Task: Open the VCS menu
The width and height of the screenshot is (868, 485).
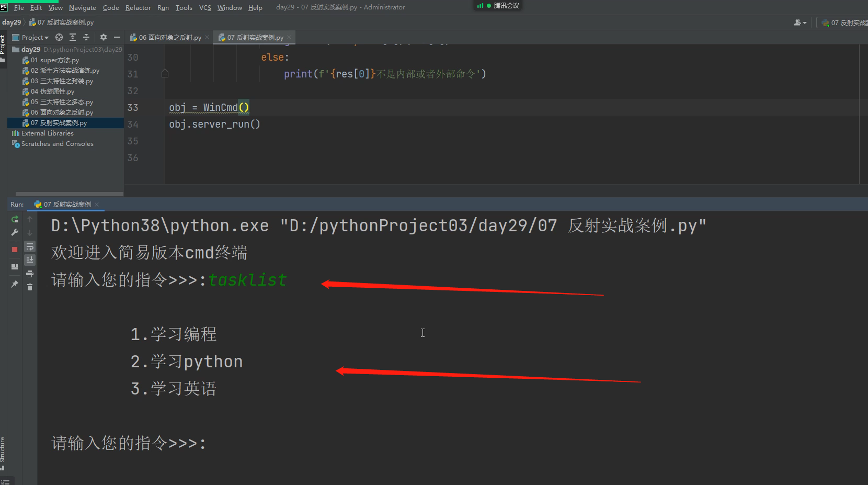Action: click(x=205, y=7)
